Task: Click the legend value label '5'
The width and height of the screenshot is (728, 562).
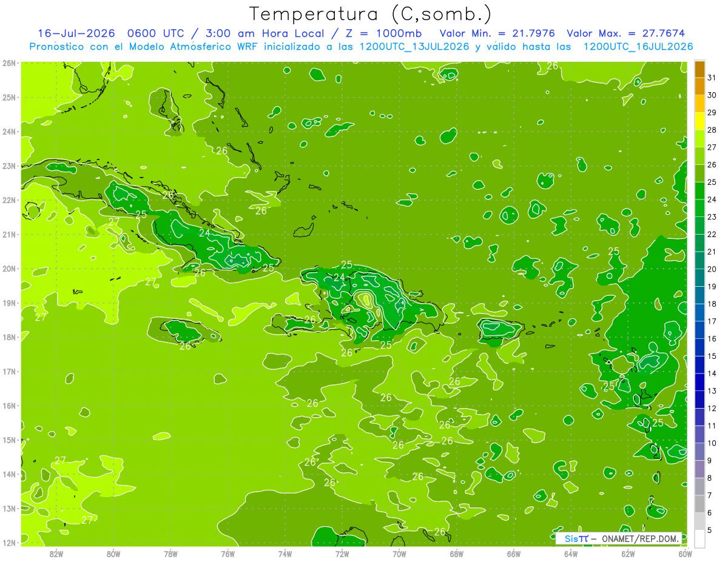Action: pyautogui.click(x=710, y=530)
